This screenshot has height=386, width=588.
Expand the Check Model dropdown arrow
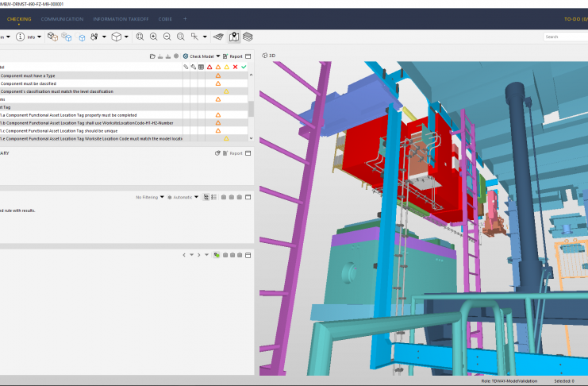tap(218, 56)
